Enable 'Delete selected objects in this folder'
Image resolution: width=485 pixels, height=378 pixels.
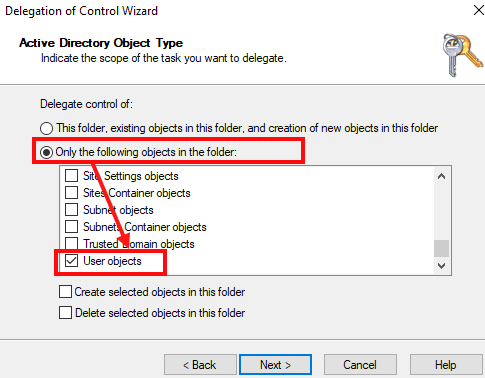(x=65, y=313)
